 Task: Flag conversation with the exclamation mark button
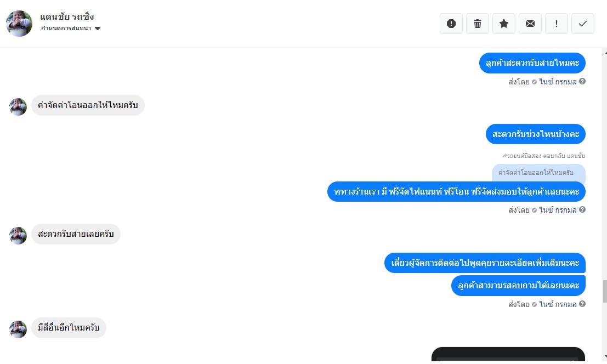pyautogui.click(x=557, y=24)
